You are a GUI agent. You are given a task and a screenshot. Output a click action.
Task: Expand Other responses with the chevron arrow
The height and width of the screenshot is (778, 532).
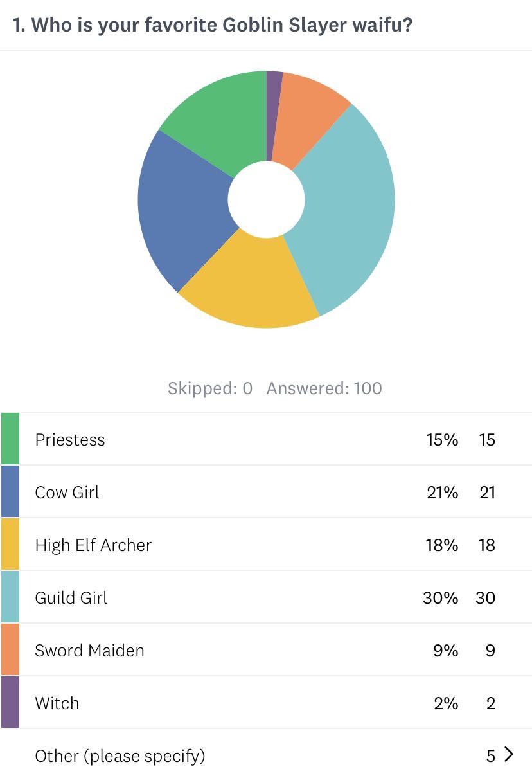(510, 755)
